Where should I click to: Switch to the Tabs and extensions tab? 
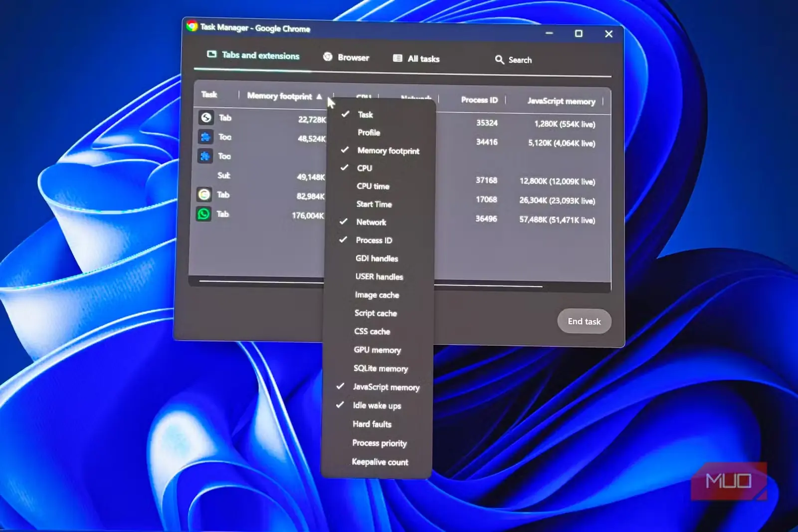[x=253, y=55]
